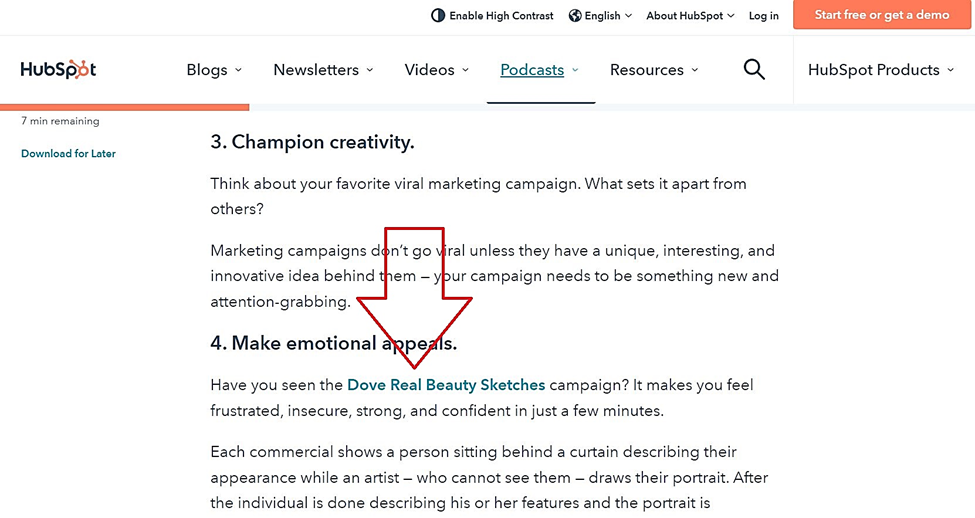
Task: Open the Videos menu
Action: (x=437, y=70)
